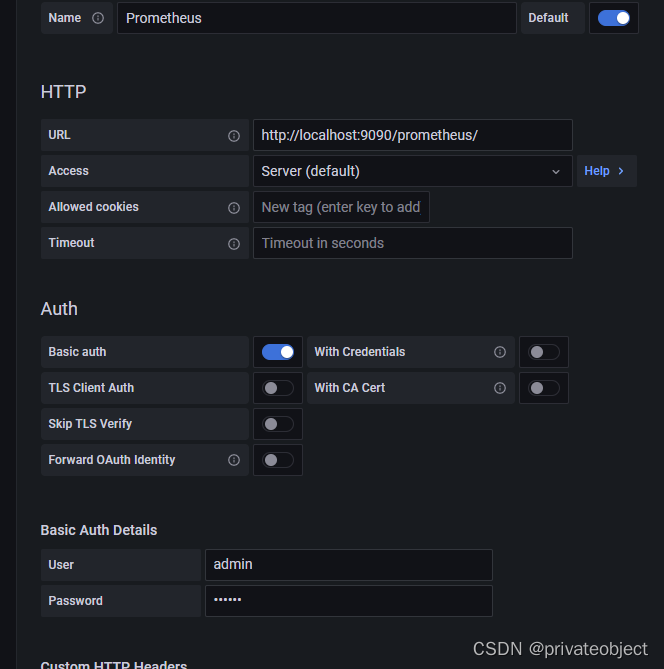Click the Prometheus URL input field

(x=412, y=135)
